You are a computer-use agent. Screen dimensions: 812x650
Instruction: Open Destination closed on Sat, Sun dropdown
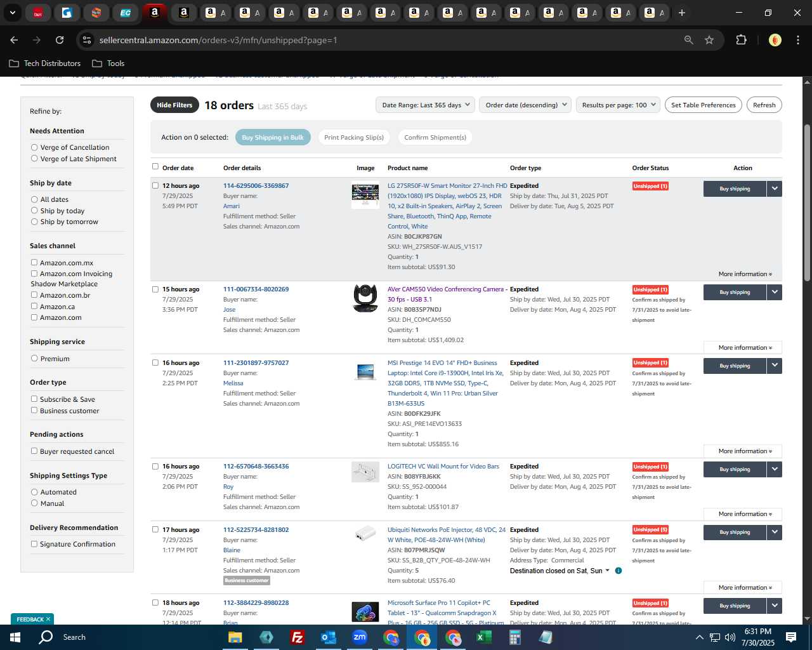[560, 571]
